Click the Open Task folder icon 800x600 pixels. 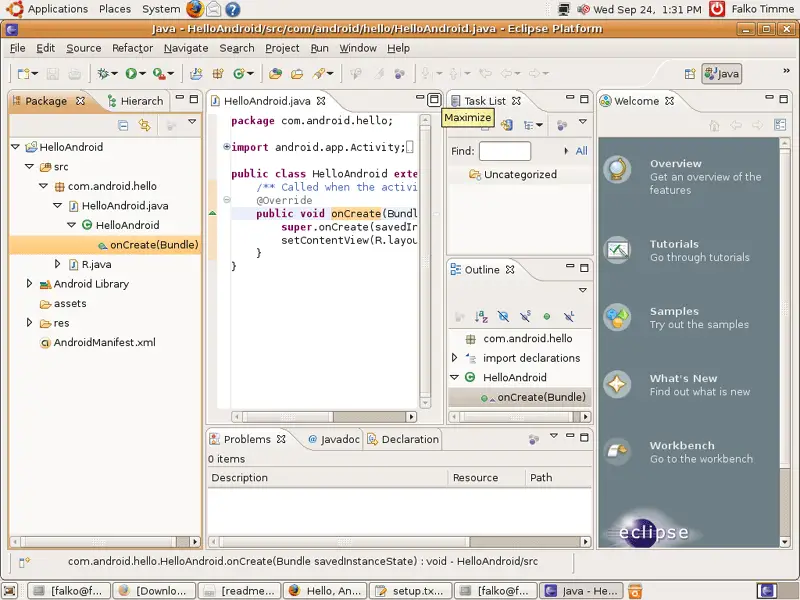pos(297,74)
